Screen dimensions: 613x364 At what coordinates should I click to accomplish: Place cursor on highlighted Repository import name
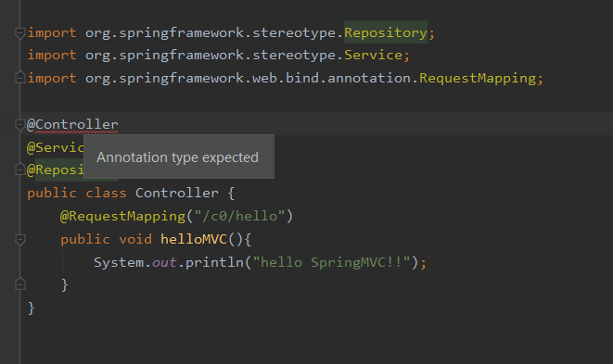(x=386, y=32)
